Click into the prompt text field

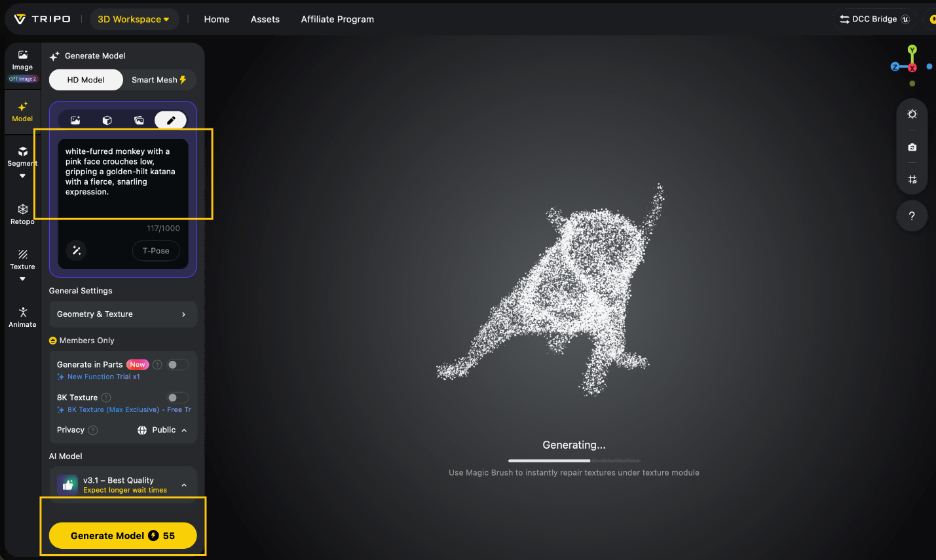[123, 178]
